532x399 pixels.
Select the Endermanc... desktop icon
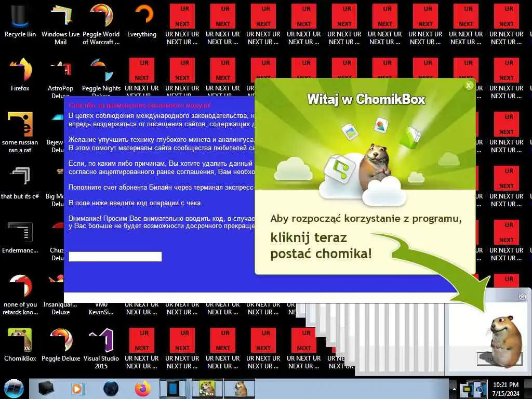coord(20,237)
